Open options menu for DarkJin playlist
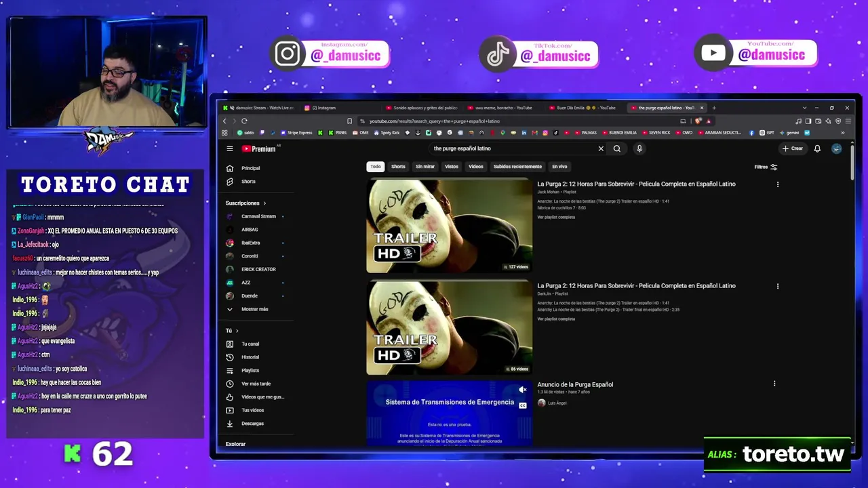 tap(778, 286)
